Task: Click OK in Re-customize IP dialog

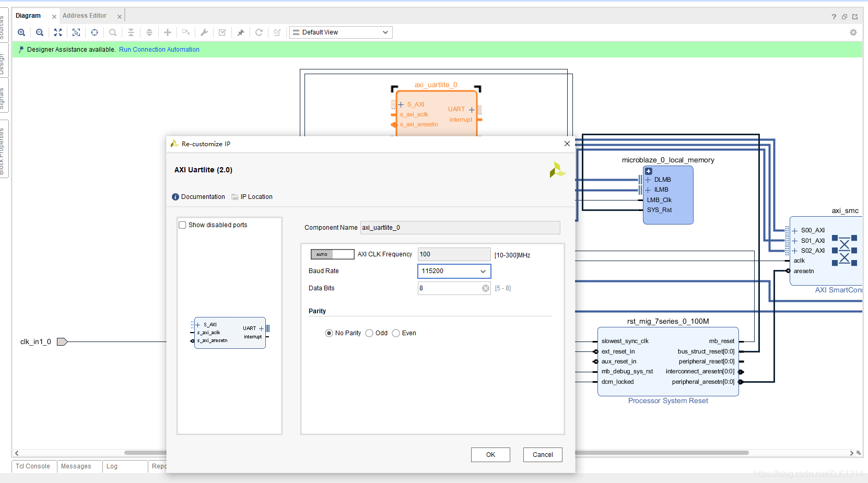Action: pyautogui.click(x=490, y=455)
